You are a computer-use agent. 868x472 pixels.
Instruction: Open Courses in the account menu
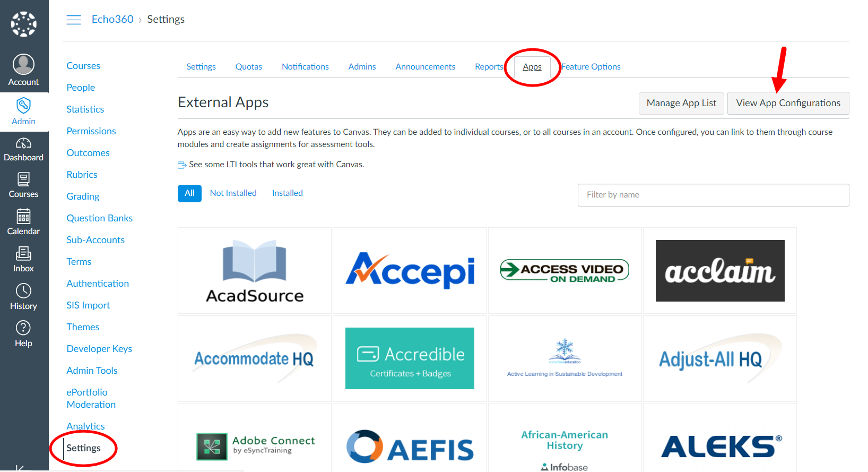click(83, 66)
